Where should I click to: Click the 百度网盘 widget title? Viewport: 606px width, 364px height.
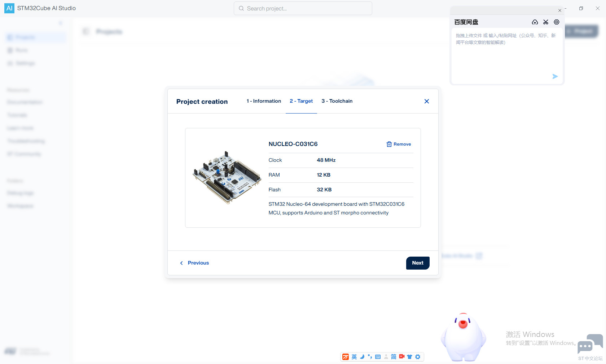tap(466, 22)
